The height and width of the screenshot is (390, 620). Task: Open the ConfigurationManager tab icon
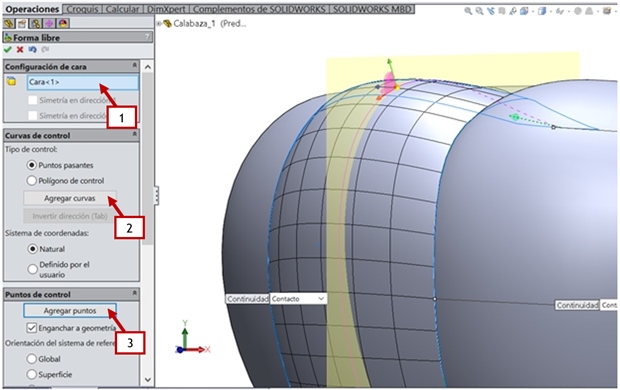click(36, 24)
